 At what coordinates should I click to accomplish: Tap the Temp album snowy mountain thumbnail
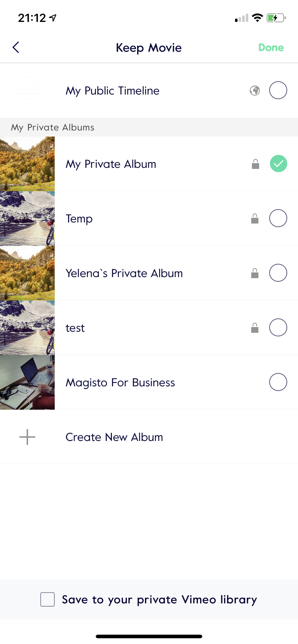27,218
